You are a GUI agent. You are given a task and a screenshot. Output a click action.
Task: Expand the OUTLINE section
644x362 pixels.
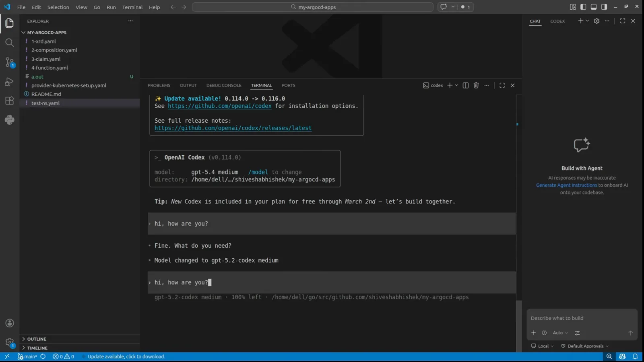coord(80,339)
